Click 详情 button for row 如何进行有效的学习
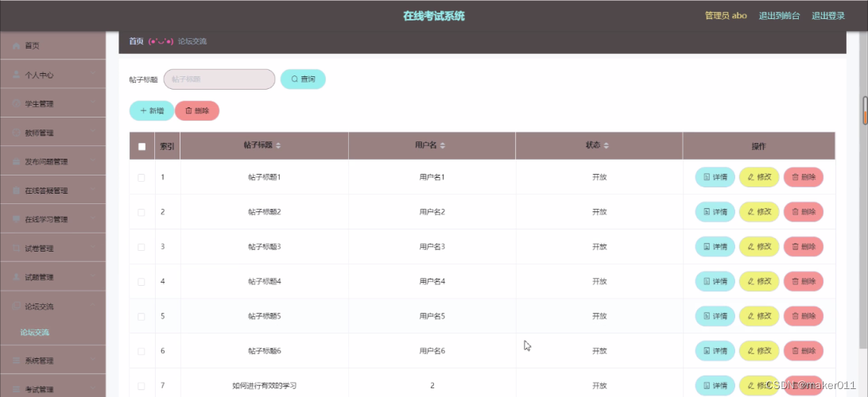This screenshot has width=868, height=397. (x=715, y=385)
